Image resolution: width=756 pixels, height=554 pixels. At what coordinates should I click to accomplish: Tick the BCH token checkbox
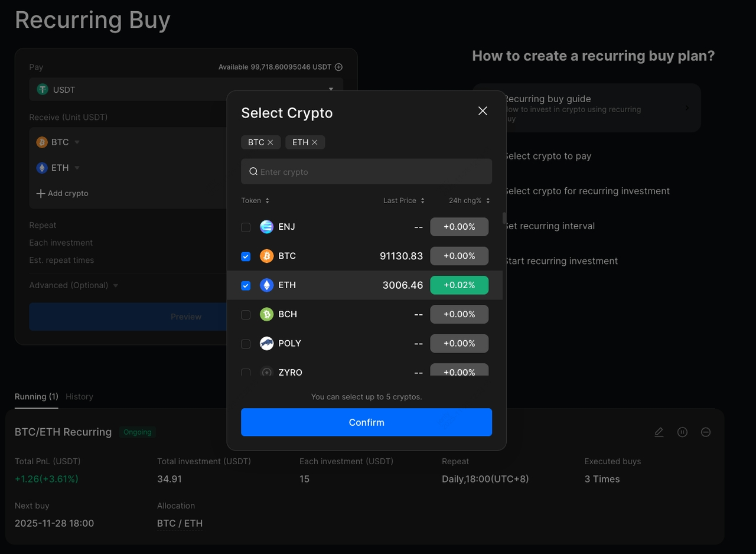click(246, 315)
